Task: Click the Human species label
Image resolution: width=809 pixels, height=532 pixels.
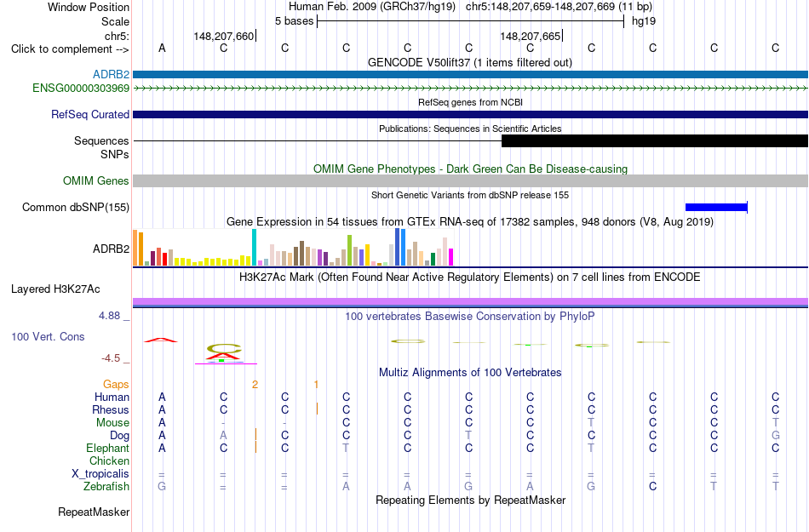Action: (x=112, y=397)
